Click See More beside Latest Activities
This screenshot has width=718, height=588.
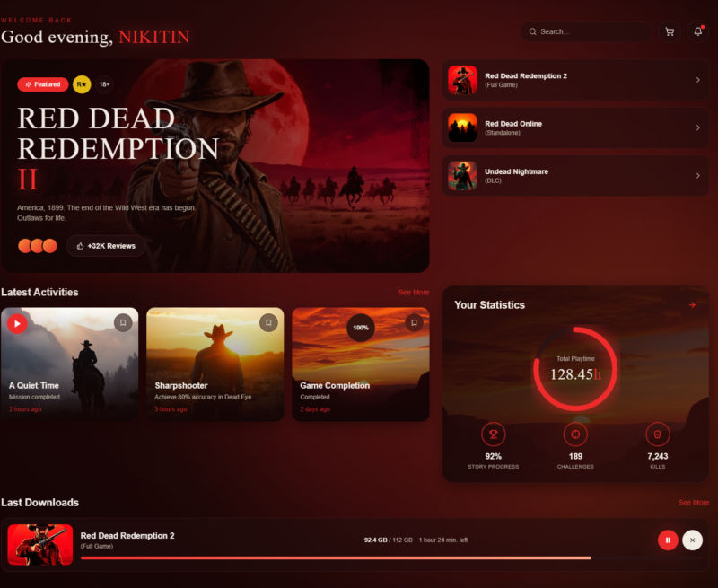tap(414, 292)
